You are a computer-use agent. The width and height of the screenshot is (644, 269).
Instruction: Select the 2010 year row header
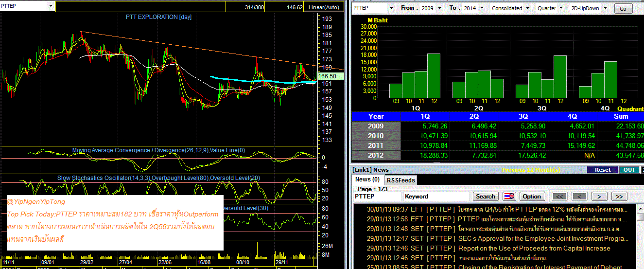point(376,136)
